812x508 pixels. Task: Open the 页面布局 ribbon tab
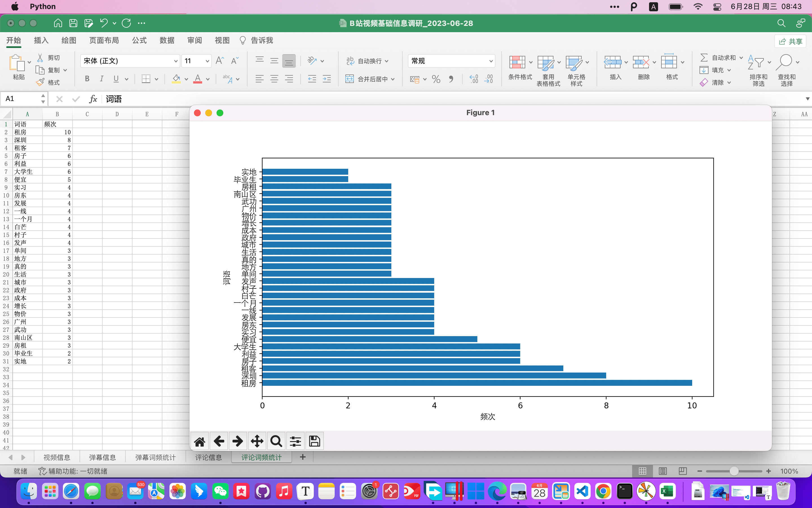point(104,40)
